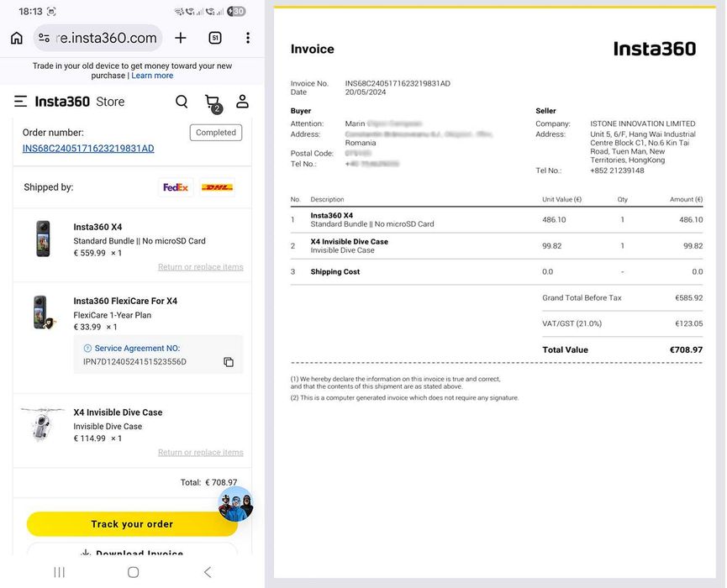Tap Android back navigation button
This screenshot has height=588, width=727.
pos(208,572)
